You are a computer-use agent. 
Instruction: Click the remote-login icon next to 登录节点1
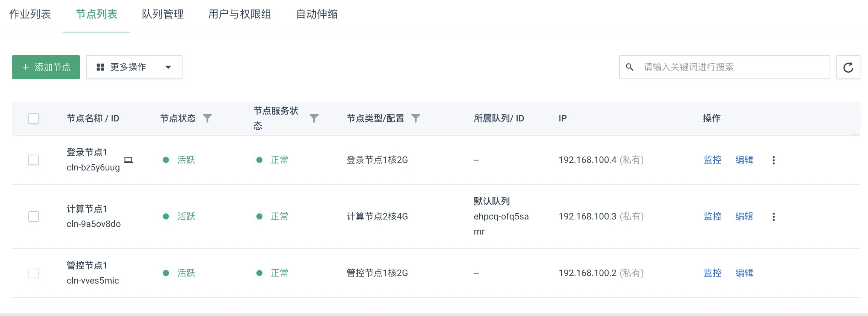(128, 160)
